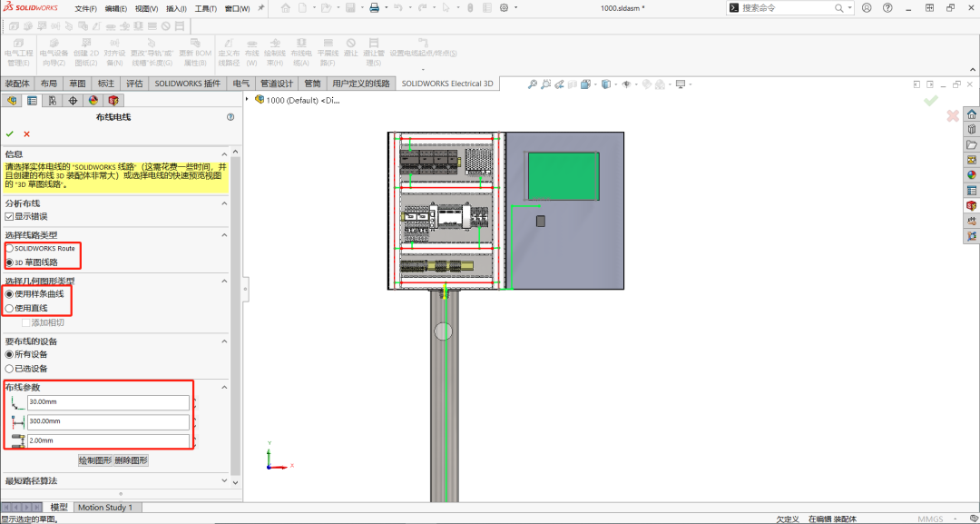Image resolution: width=980 pixels, height=524 pixels.
Task: Click the property panel vertical scrollbar
Action: [236, 316]
